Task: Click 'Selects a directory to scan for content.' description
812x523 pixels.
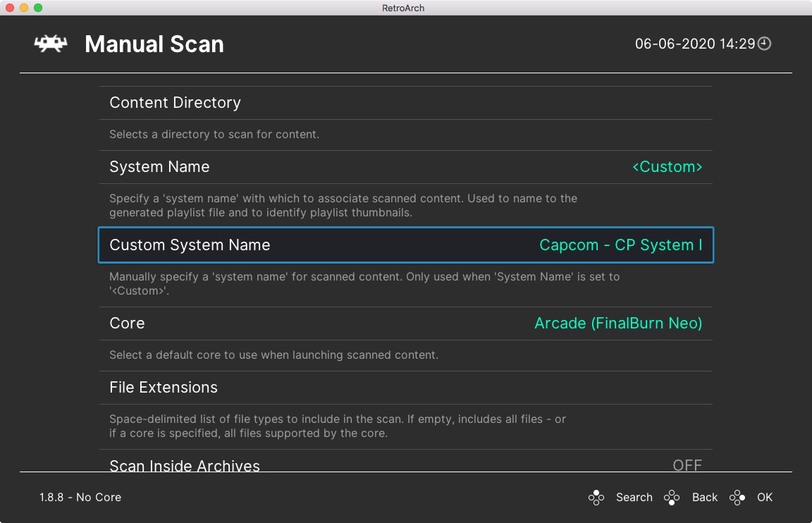Action: 214,134
